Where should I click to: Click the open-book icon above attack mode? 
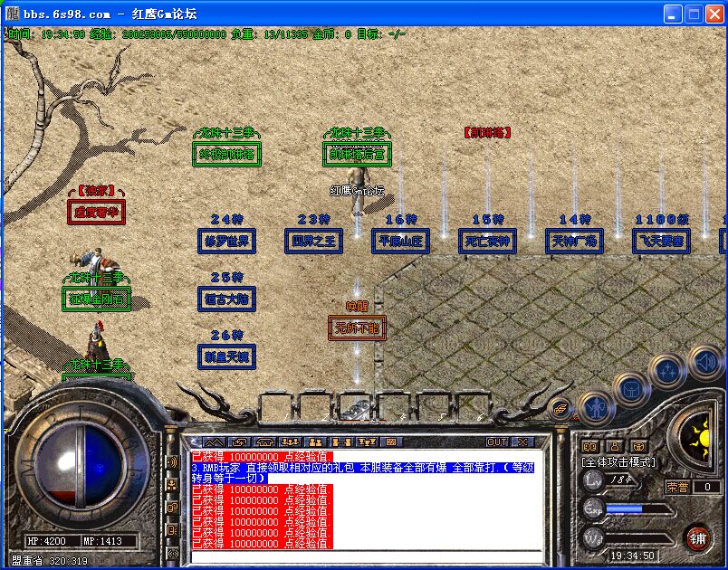point(590,446)
